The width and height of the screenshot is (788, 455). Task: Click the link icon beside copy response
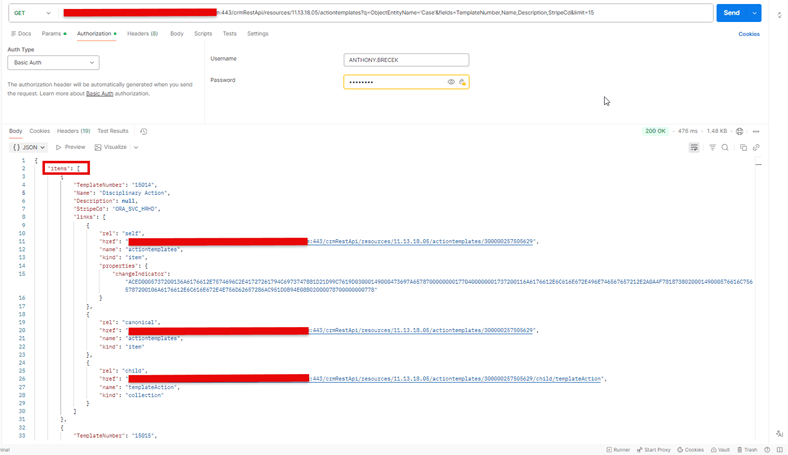click(756, 147)
